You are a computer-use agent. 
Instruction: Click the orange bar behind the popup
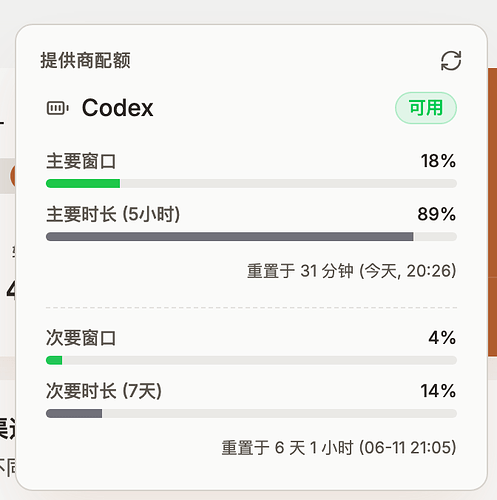492,212
